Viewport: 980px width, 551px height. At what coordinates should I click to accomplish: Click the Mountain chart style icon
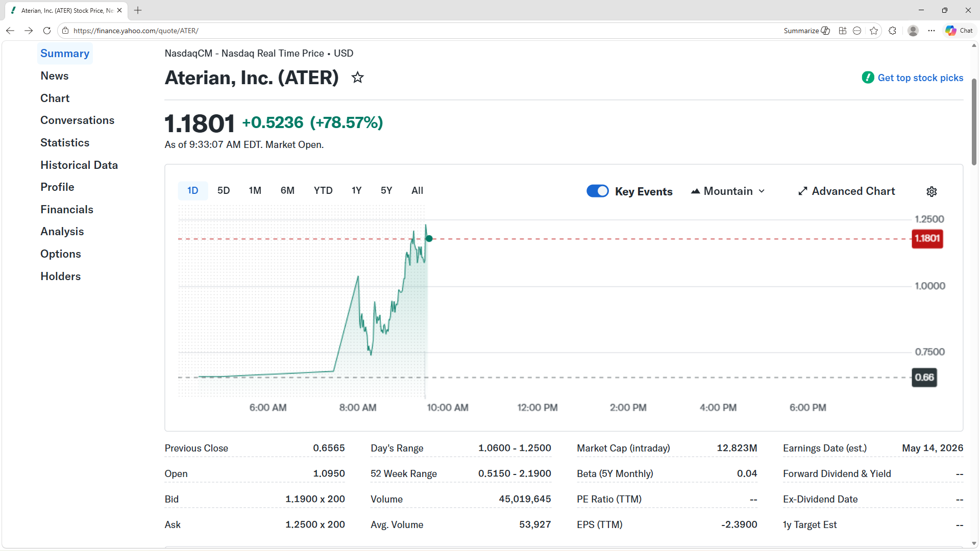coord(696,191)
